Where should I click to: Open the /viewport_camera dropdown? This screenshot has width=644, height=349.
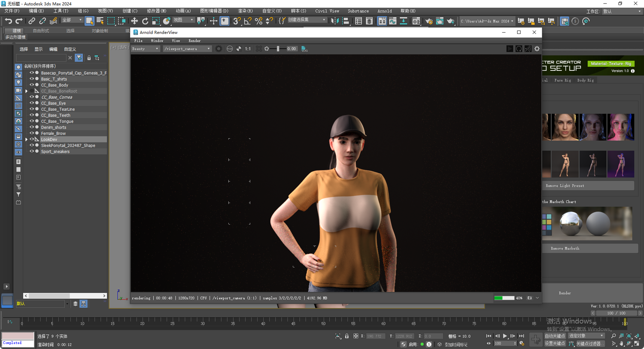(187, 49)
